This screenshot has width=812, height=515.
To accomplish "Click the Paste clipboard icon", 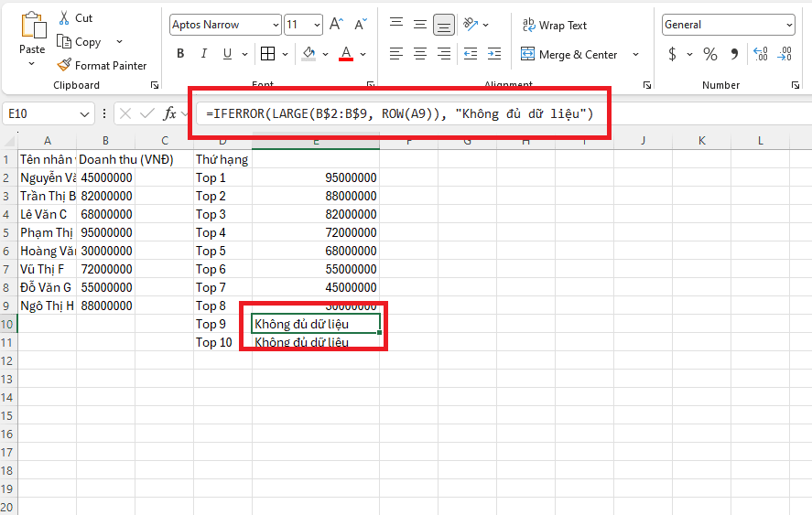I will (x=33, y=26).
